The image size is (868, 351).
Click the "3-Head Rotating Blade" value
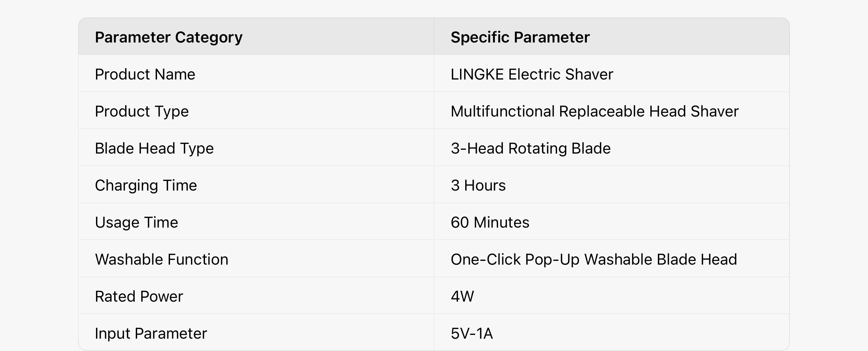click(x=530, y=148)
